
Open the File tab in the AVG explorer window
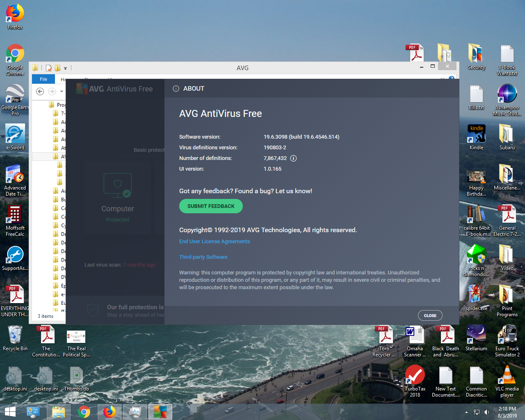point(43,79)
